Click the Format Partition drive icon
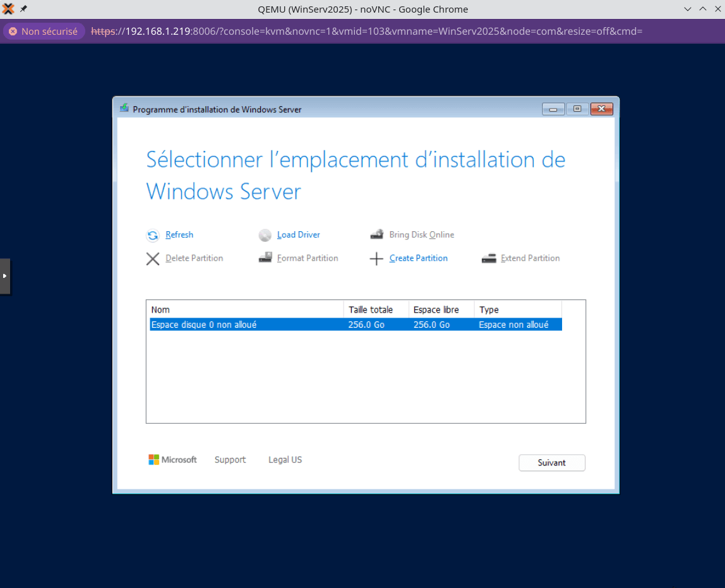 [265, 258]
